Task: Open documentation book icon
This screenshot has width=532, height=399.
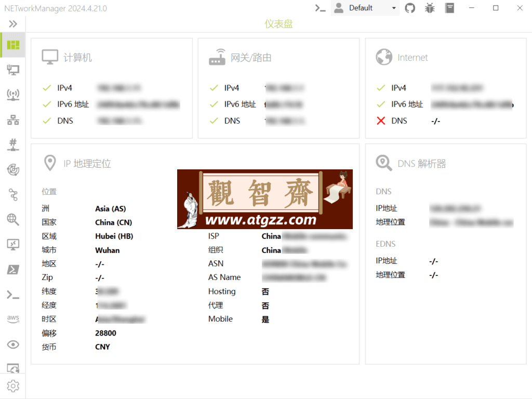Action: pyautogui.click(x=449, y=8)
